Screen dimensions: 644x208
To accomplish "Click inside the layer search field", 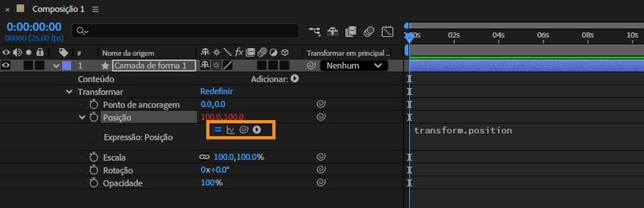I will pyautogui.click(x=185, y=31).
